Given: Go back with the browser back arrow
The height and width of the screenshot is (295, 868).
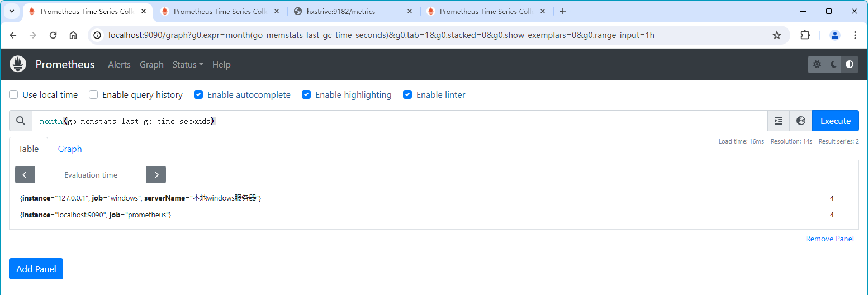Looking at the screenshot, I should click(13, 35).
